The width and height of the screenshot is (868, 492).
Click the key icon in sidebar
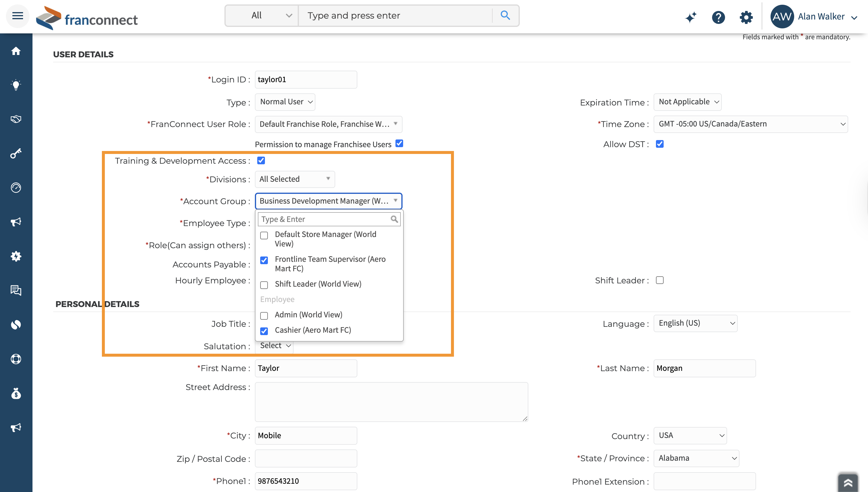pos(16,153)
